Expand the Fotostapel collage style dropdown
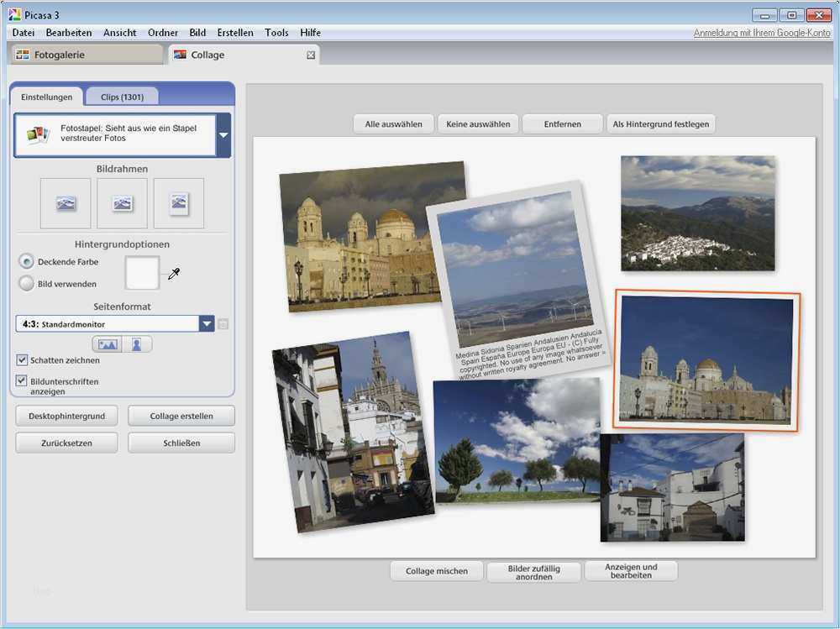The height and width of the screenshot is (629, 840). click(x=223, y=135)
